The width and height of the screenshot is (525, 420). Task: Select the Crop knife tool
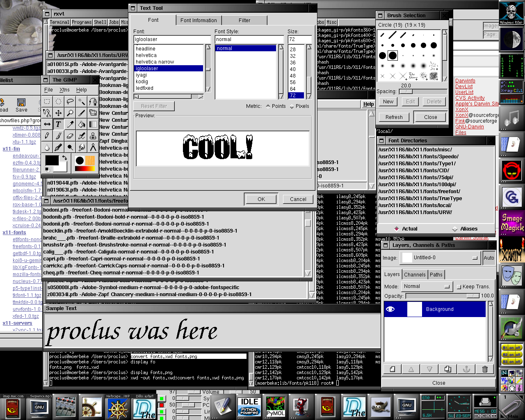82,113
